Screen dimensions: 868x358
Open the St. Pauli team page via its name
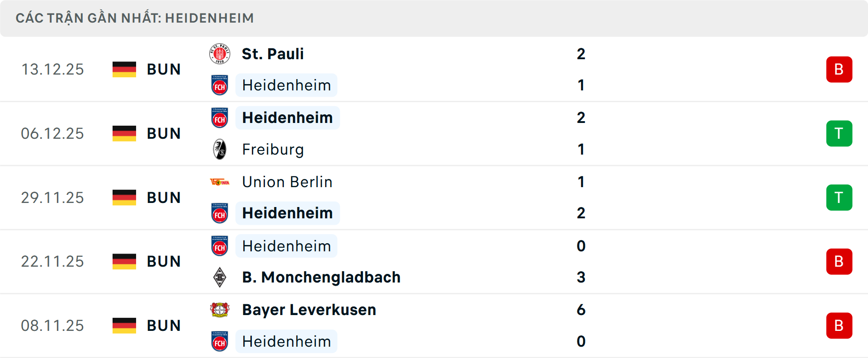[272, 53]
